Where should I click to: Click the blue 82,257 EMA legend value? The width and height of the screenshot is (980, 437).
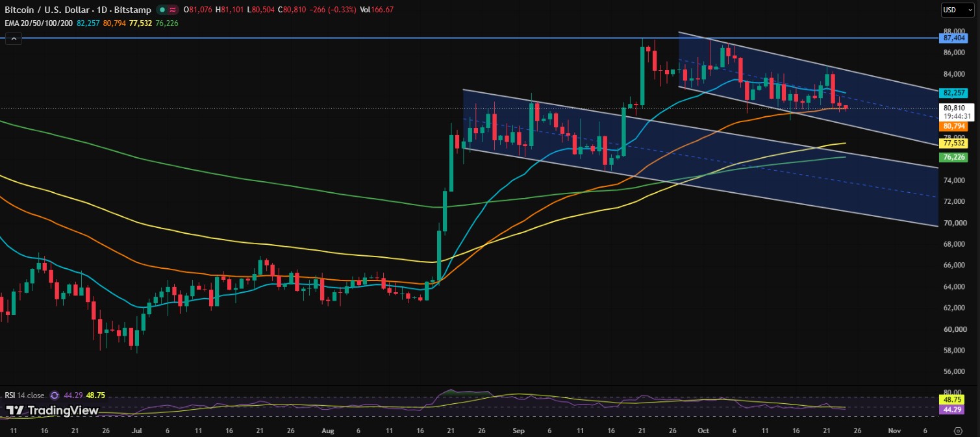coord(89,23)
